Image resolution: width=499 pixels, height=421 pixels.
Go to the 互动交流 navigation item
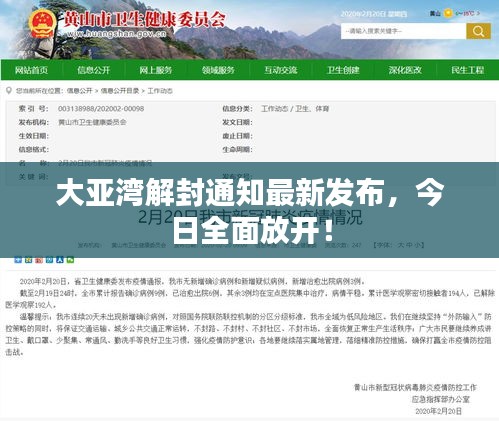[280, 70]
